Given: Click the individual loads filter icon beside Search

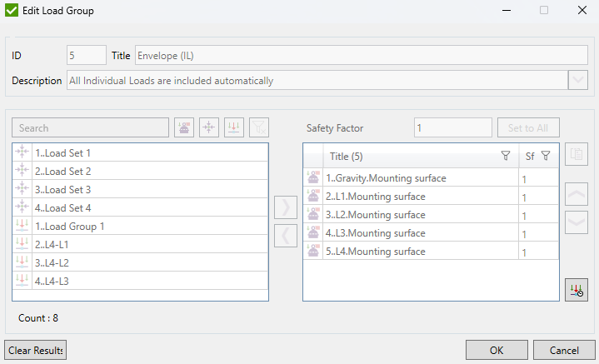Looking at the screenshot, I should coord(184,127).
